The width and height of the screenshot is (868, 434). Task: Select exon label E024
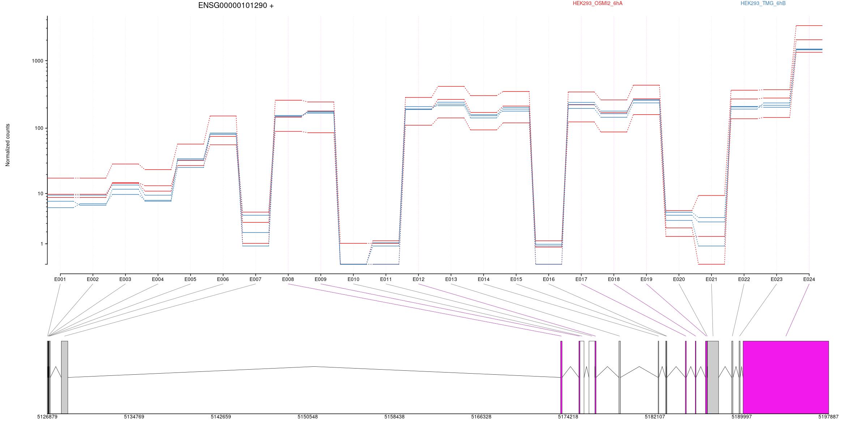tap(809, 279)
